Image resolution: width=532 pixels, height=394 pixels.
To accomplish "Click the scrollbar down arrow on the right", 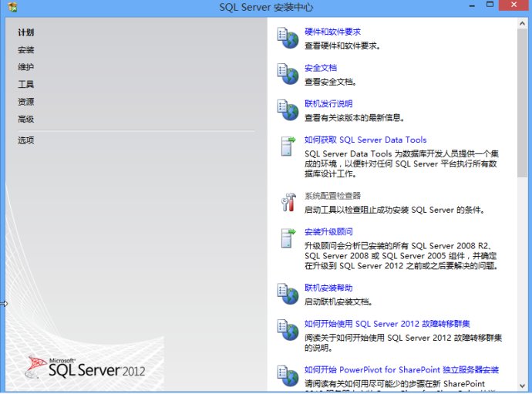I will pos(524,385).
